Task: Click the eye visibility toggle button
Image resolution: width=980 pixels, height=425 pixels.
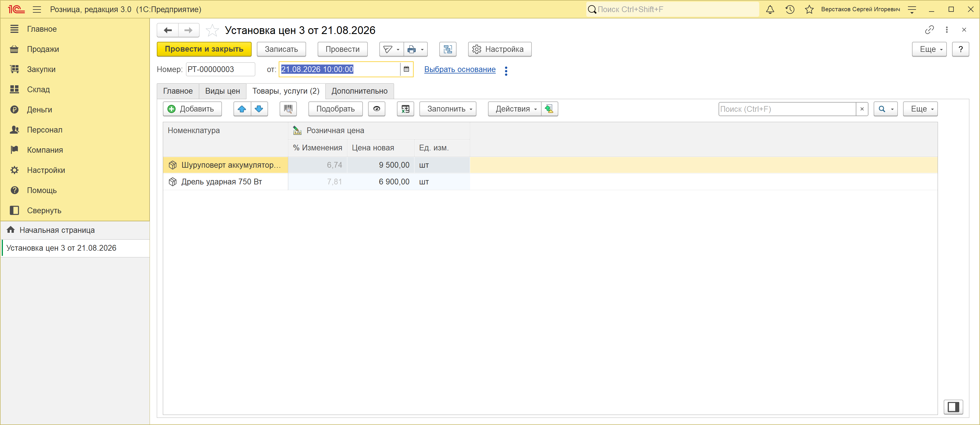Action: tap(377, 109)
